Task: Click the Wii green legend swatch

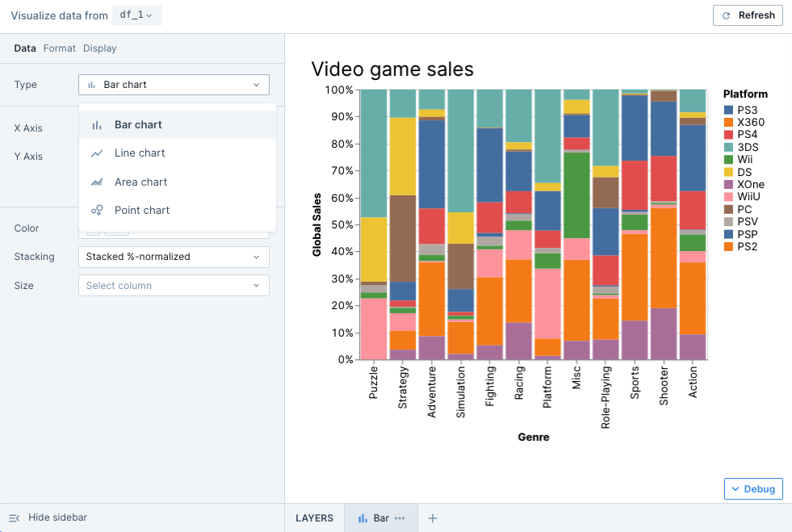Action: tap(729, 161)
